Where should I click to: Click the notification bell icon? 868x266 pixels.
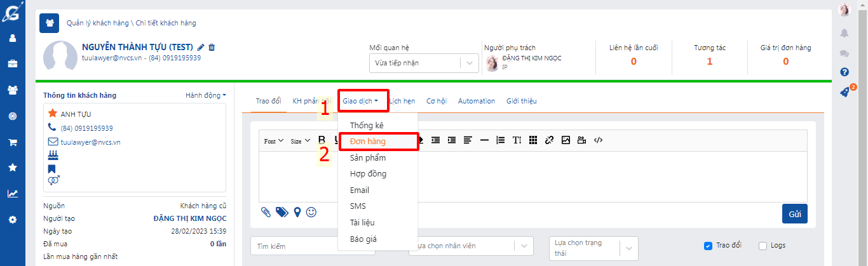pyautogui.click(x=844, y=33)
